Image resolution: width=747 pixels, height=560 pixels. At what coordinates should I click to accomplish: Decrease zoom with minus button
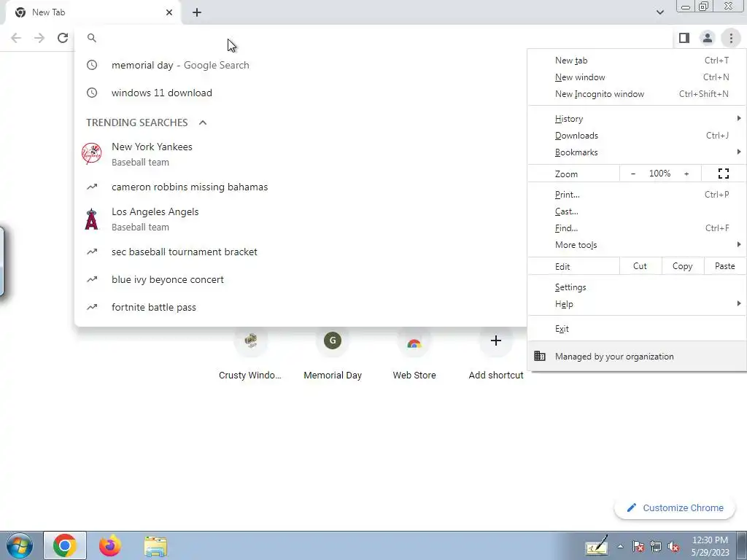(x=632, y=174)
